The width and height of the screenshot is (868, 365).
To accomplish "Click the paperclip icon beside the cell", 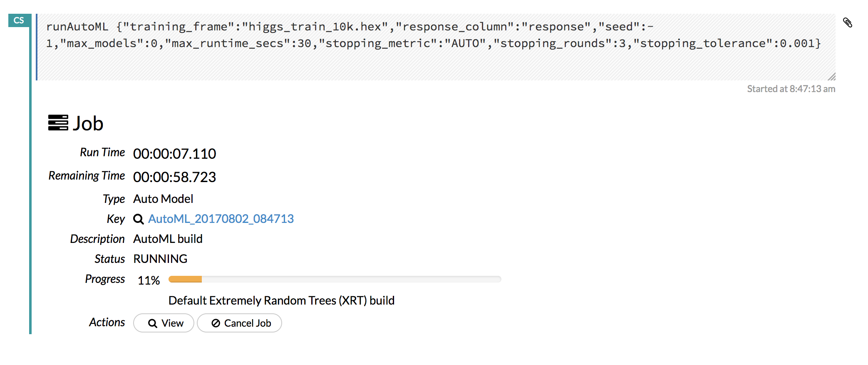I will coord(848,22).
